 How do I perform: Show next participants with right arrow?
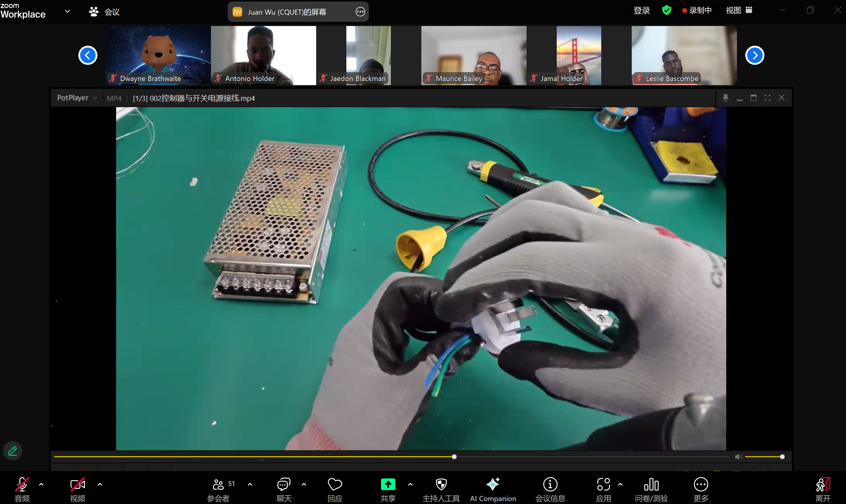pos(754,55)
